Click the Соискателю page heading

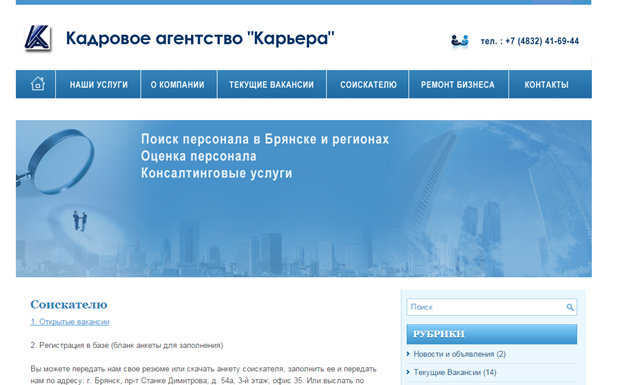69,304
